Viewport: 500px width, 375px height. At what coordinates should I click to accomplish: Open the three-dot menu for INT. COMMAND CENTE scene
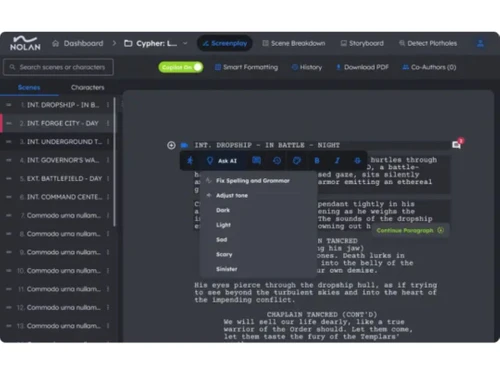pyautogui.click(x=108, y=197)
